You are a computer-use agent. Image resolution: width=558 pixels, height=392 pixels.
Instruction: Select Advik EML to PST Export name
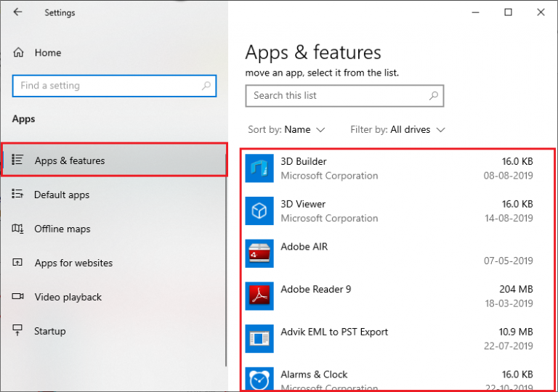(x=334, y=332)
